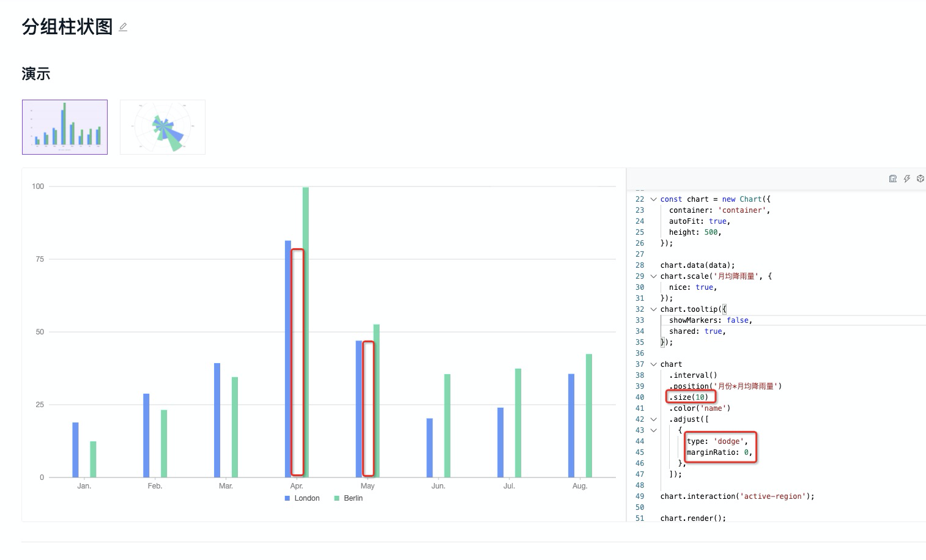Collapse the chart.tooltip block at line 32
This screenshot has width=926, height=560.
[653, 309]
